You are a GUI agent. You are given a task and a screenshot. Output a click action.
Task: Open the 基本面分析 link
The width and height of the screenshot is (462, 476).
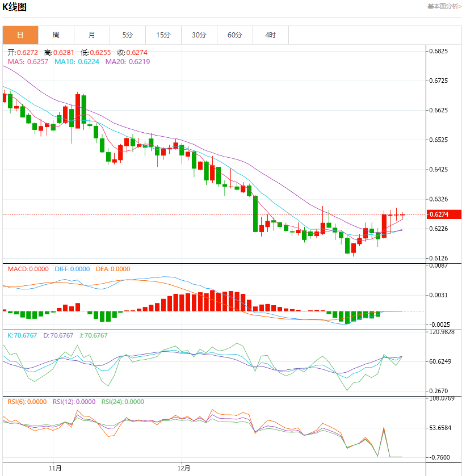[444, 6]
